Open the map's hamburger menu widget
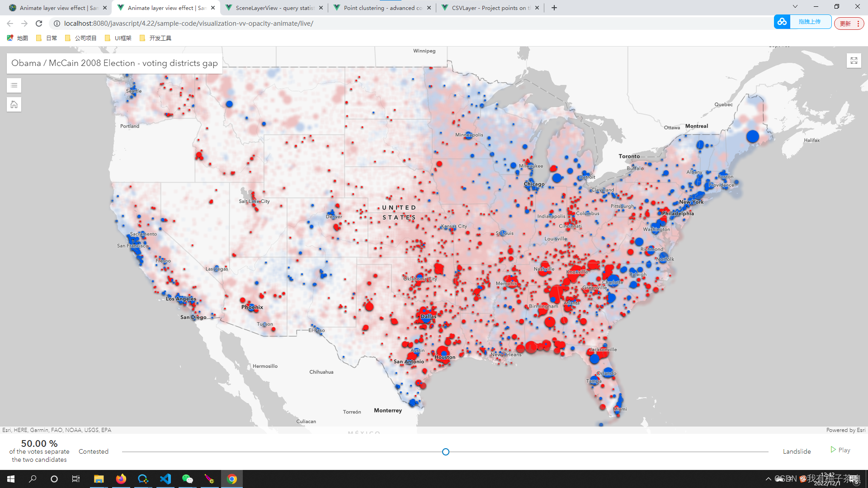The height and width of the screenshot is (488, 868). [14, 85]
